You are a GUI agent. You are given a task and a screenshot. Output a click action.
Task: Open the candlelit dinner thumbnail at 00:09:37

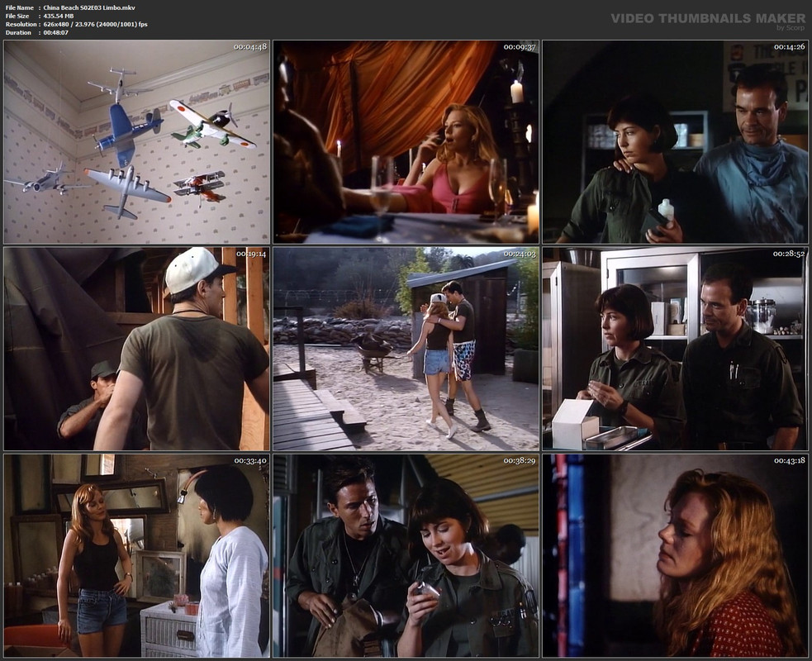[406, 142]
